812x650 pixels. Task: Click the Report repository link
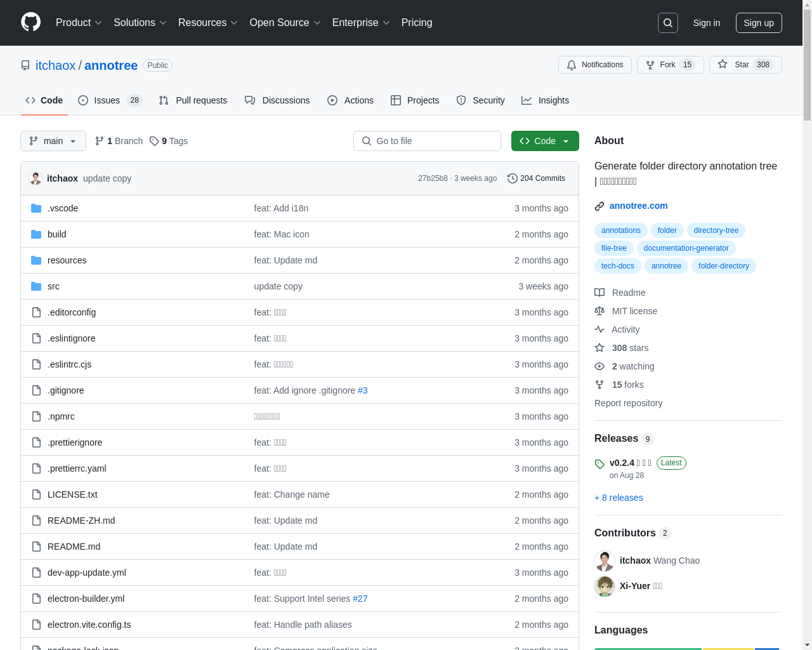coord(628,403)
